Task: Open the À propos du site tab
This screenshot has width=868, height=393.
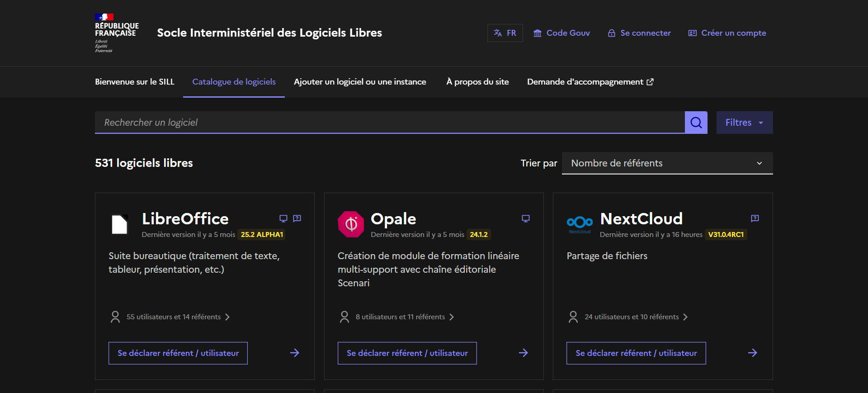Action: pos(477,82)
